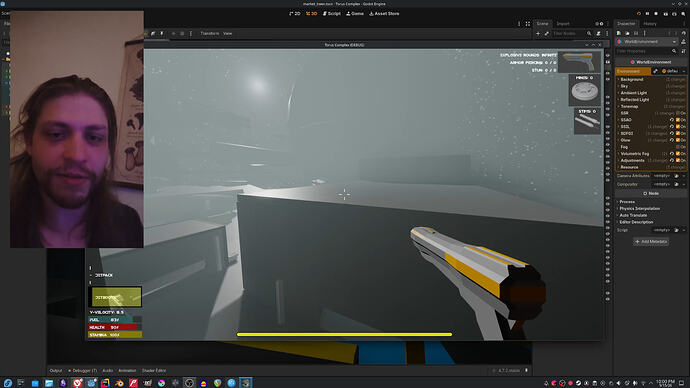Viewport: 690px width, 388px height.
Task: Click the attach script icon in Scene dock
Action: point(598,33)
